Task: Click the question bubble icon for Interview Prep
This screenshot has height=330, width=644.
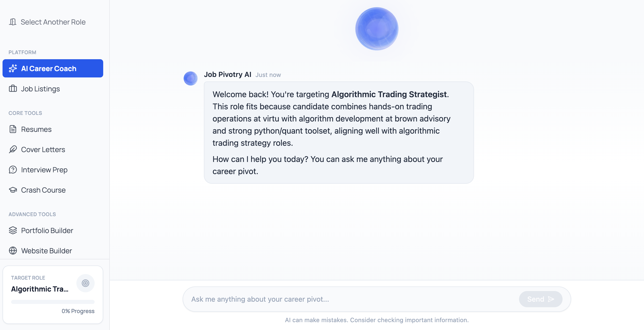Action: 13,170
